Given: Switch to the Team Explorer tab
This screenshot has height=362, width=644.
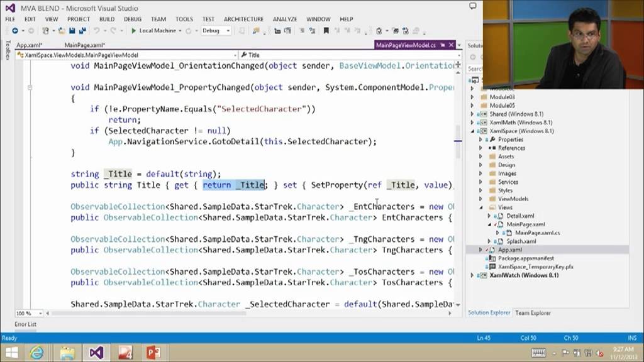Looking at the screenshot, I should coord(533,313).
